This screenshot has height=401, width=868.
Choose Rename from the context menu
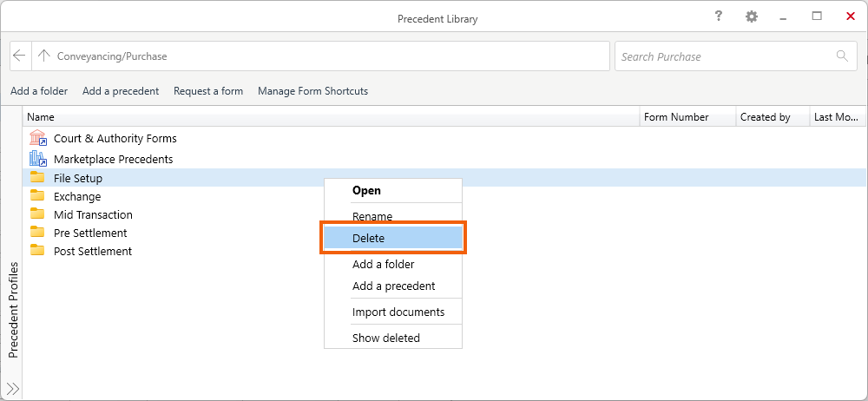point(372,216)
